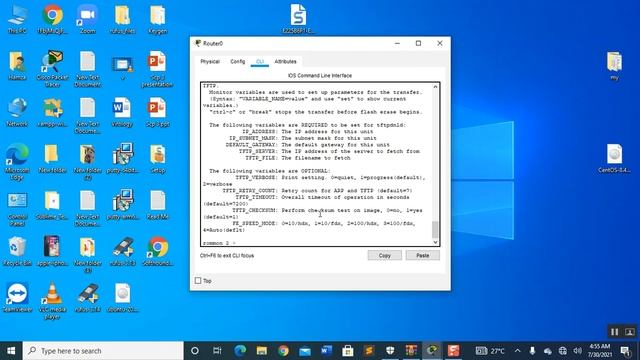Open the Attributes tab
The width and height of the screenshot is (640, 360).
(x=285, y=62)
